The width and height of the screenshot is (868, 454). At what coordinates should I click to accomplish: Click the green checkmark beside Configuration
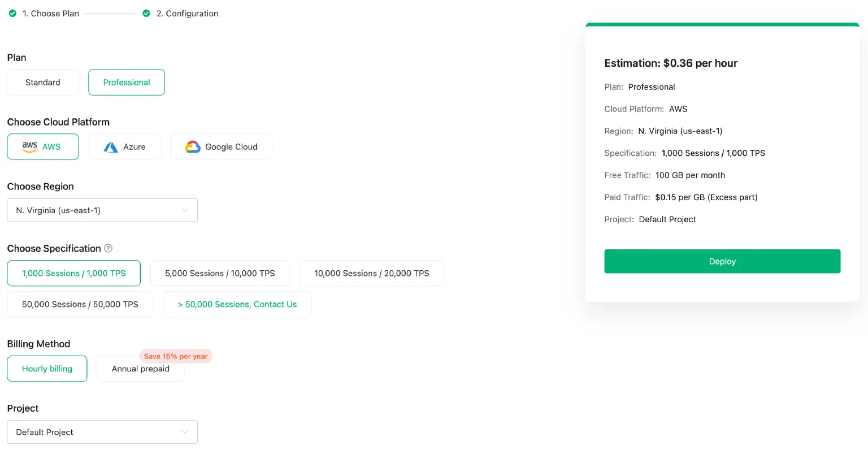click(147, 13)
